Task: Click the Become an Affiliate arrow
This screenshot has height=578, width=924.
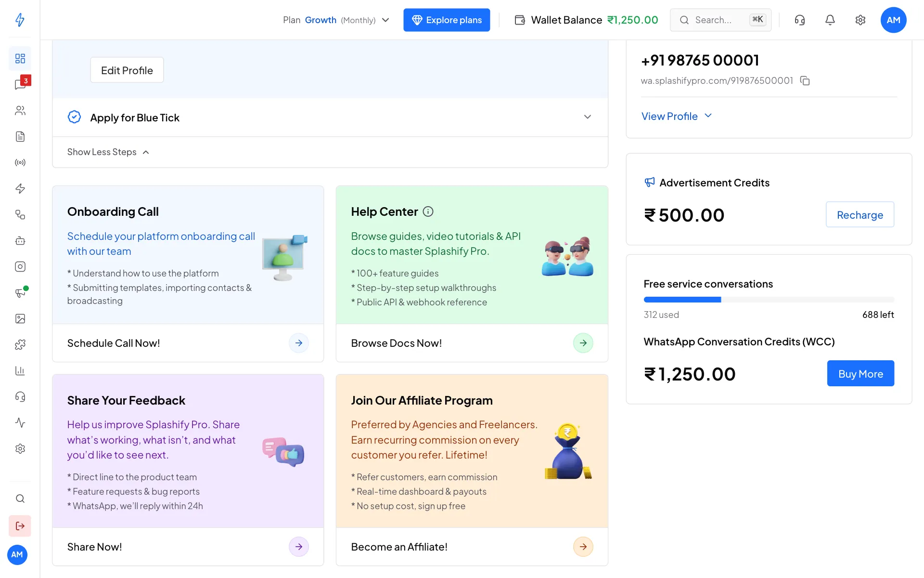Action: click(583, 547)
